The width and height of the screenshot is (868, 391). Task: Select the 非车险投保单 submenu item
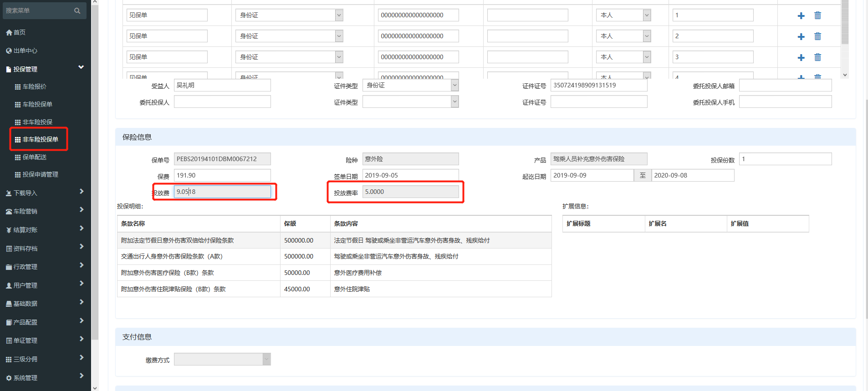pyautogui.click(x=41, y=139)
